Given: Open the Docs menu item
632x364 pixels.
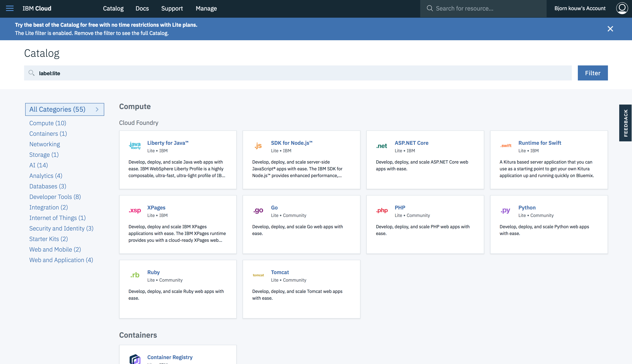Looking at the screenshot, I should (x=142, y=8).
